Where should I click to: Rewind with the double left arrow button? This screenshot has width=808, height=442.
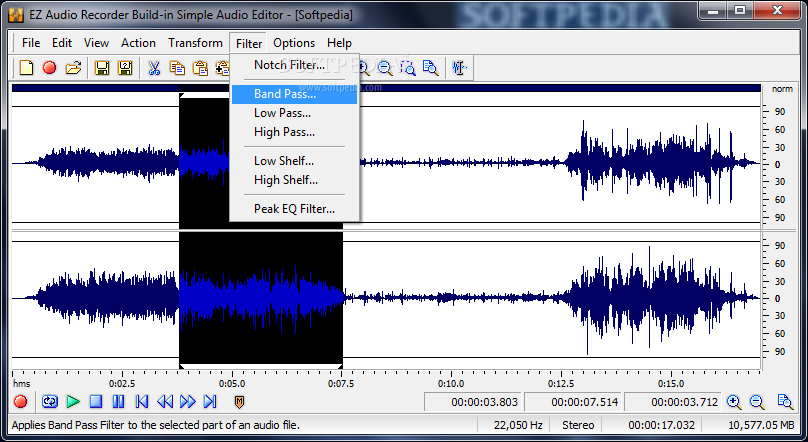[164, 401]
